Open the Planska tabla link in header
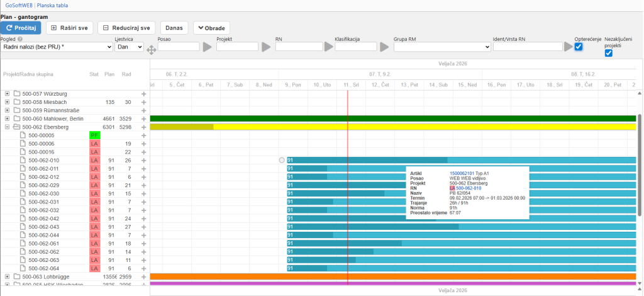Image resolution: width=644 pixels, height=296 pixels. point(53,6)
